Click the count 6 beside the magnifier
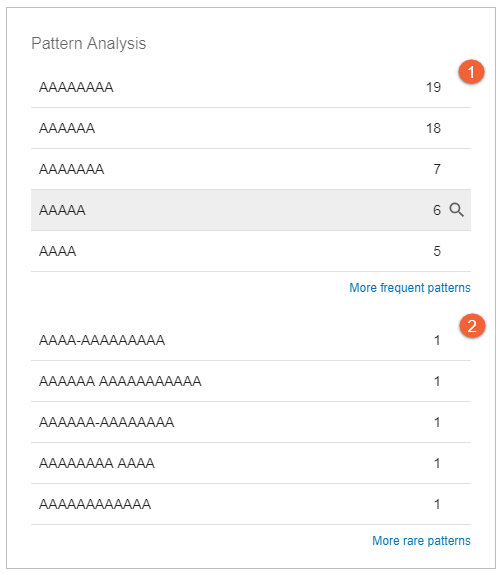 point(437,210)
